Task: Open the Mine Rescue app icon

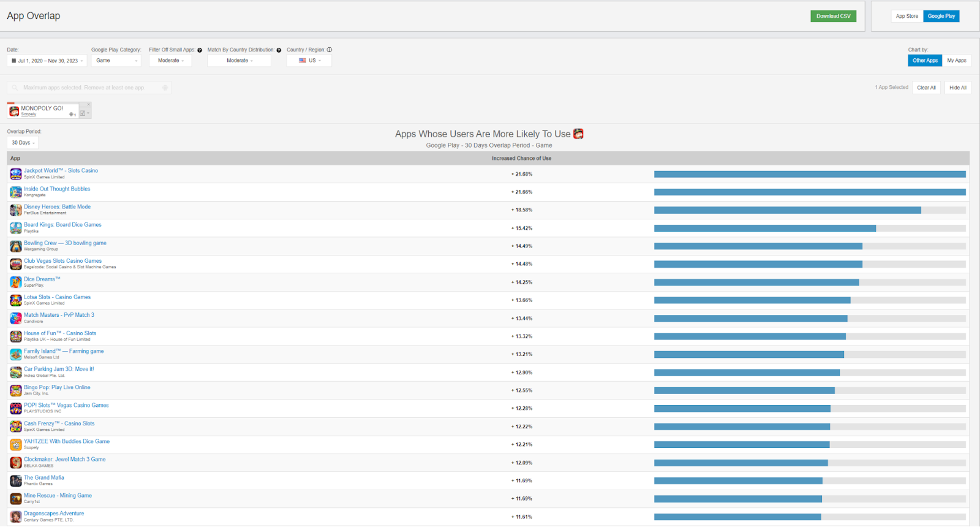Action: pyautogui.click(x=16, y=499)
